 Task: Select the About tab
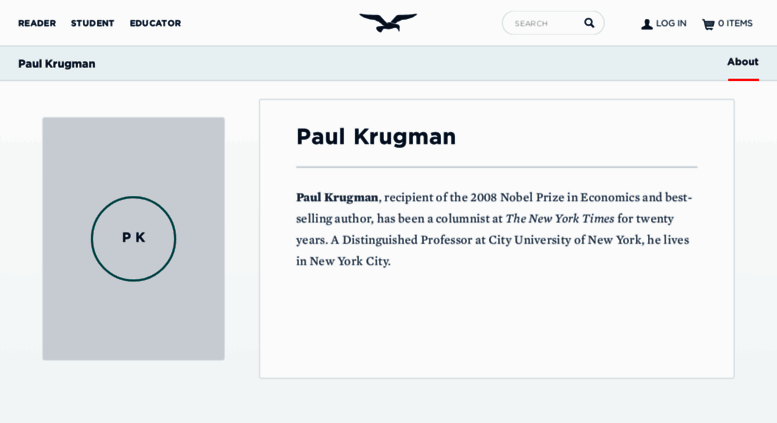pyautogui.click(x=742, y=62)
